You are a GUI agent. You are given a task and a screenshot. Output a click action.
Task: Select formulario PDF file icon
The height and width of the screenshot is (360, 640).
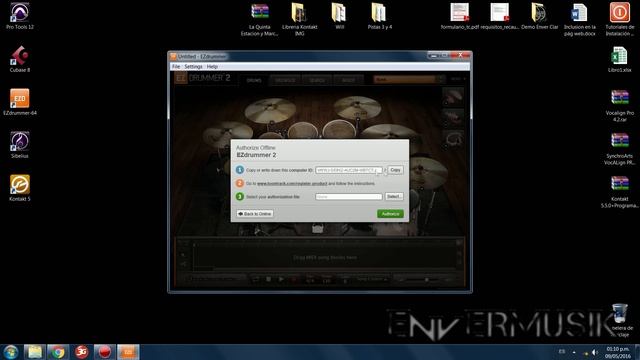[x=460, y=16]
